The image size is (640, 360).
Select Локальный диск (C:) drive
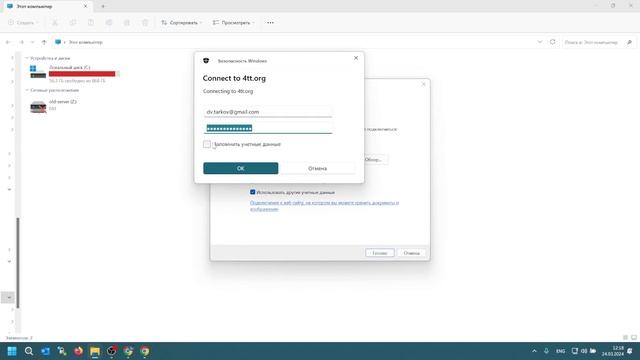coord(75,73)
